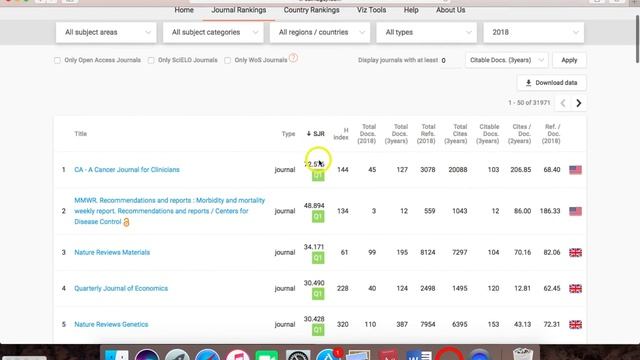Click the open access lock icon beside MMWR

[126, 222]
